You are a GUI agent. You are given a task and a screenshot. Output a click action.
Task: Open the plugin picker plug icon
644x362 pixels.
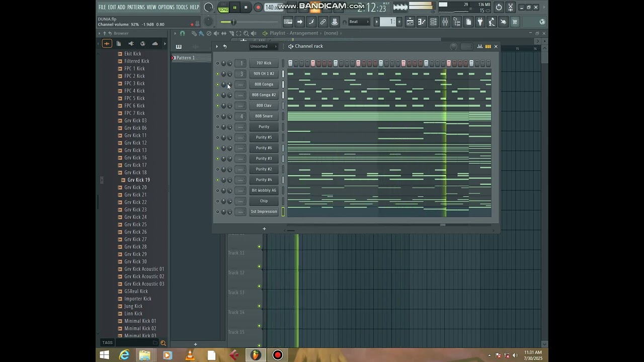coord(480,22)
